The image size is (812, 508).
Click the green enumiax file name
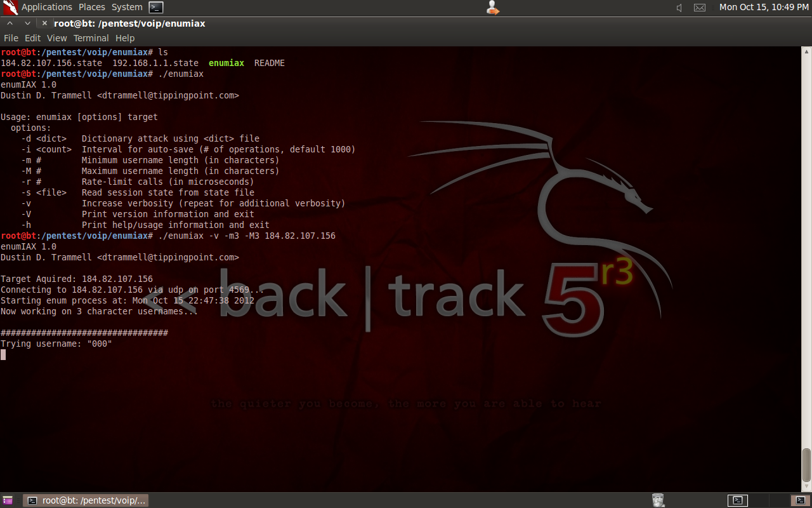[226, 63]
